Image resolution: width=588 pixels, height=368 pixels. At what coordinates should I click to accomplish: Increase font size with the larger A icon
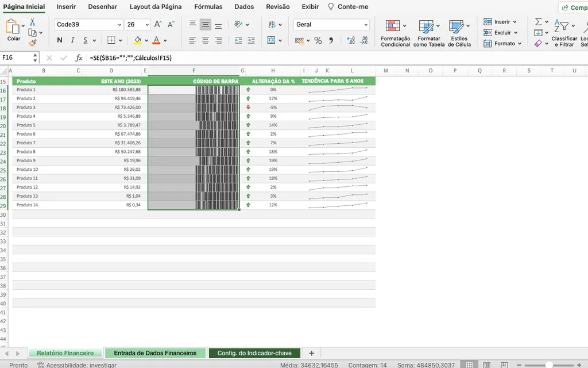[x=158, y=24]
